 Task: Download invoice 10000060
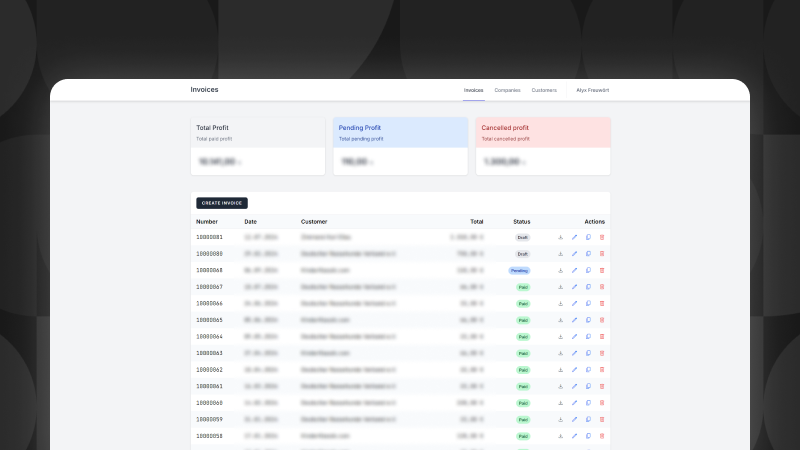pyautogui.click(x=560, y=403)
